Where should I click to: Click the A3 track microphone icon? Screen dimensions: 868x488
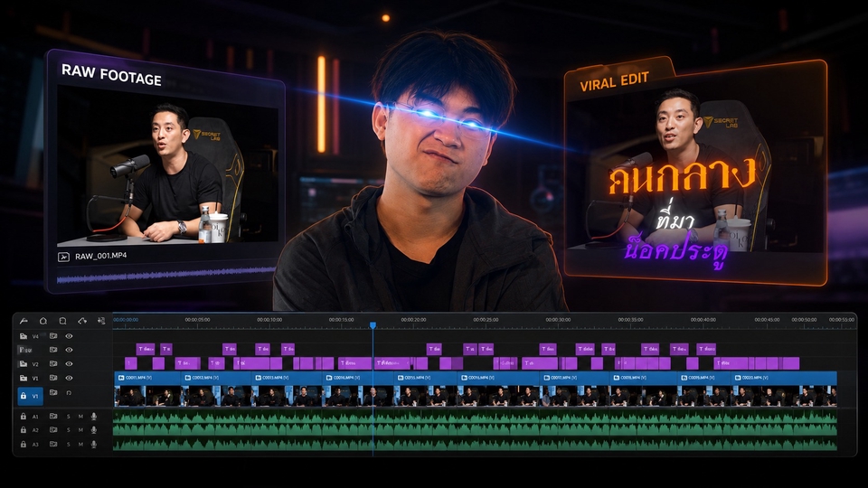[93, 444]
